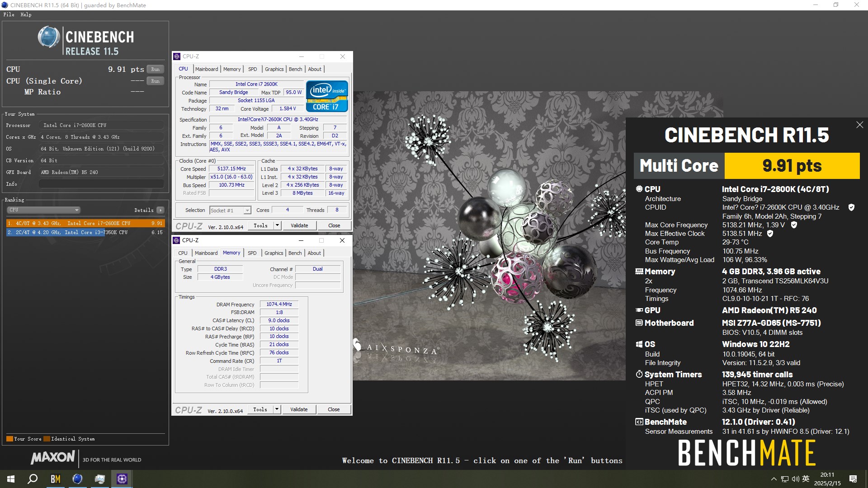Viewport: 868px width, 488px height.
Task: Expand ranking Details arrow button
Action: click(160, 210)
